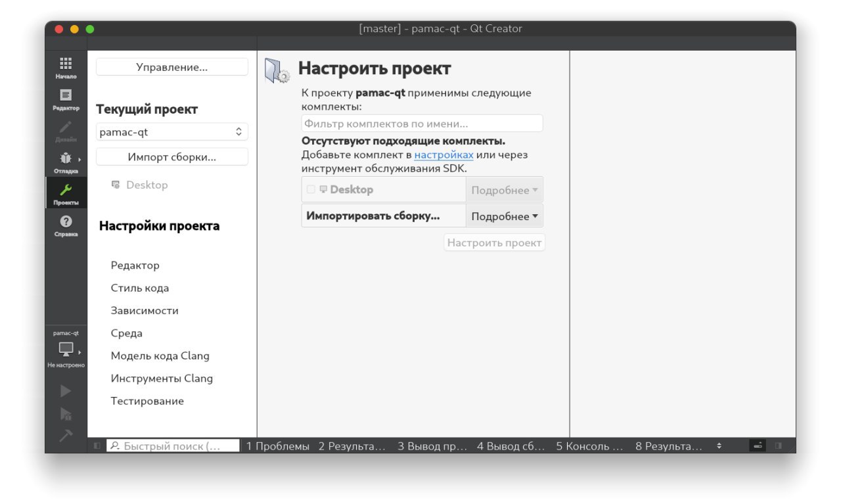The image size is (841, 504).
Task: Click the progress details toggle icon
Action: [758, 446]
